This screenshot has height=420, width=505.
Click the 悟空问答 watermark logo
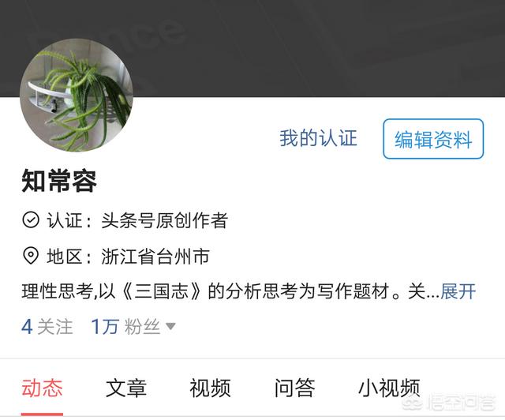coord(449,403)
